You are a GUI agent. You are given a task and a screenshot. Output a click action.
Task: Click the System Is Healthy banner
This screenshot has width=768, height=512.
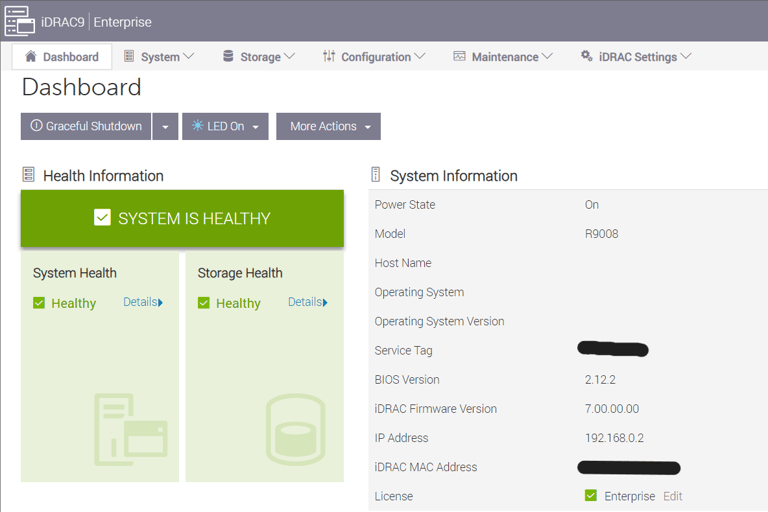coord(182,218)
